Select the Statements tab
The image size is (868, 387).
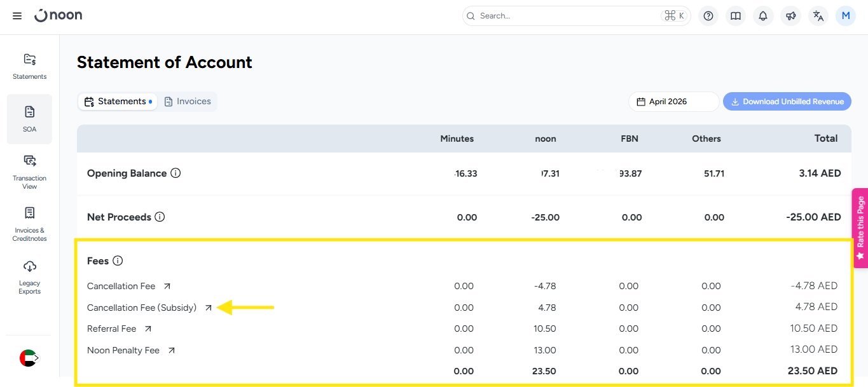click(x=118, y=102)
